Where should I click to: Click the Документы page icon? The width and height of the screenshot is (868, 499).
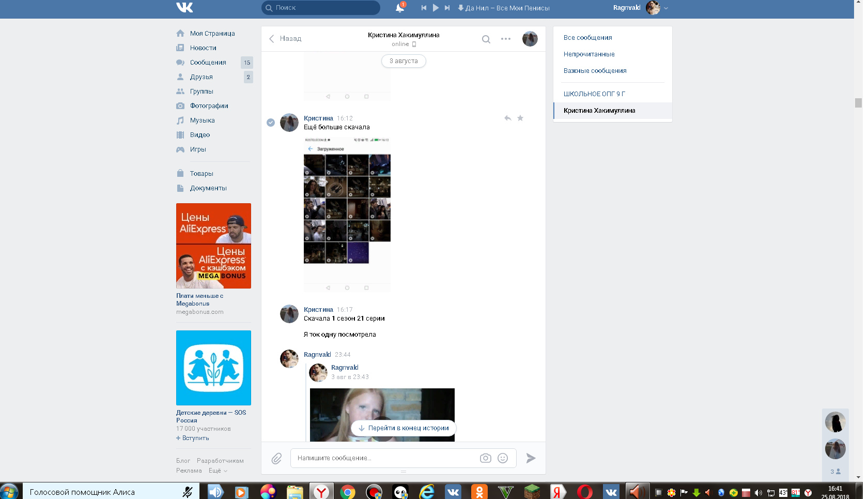coord(180,188)
